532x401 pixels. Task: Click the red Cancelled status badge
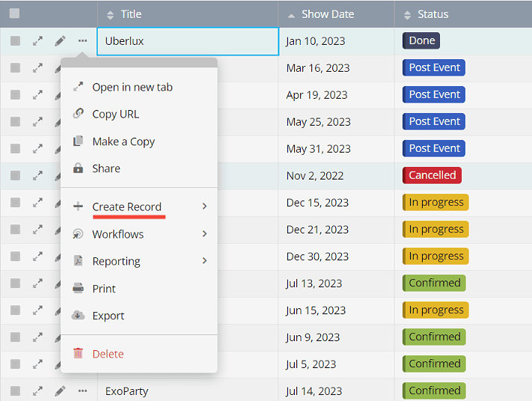pyautogui.click(x=432, y=175)
